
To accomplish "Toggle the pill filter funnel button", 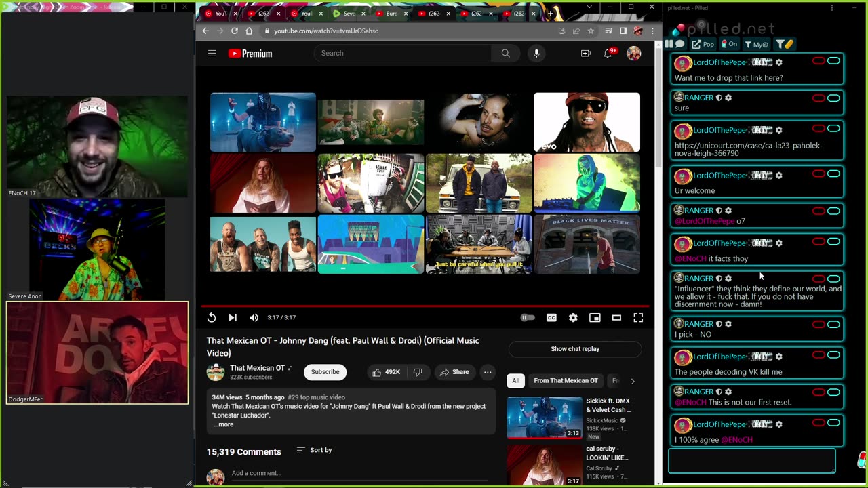I will (785, 44).
